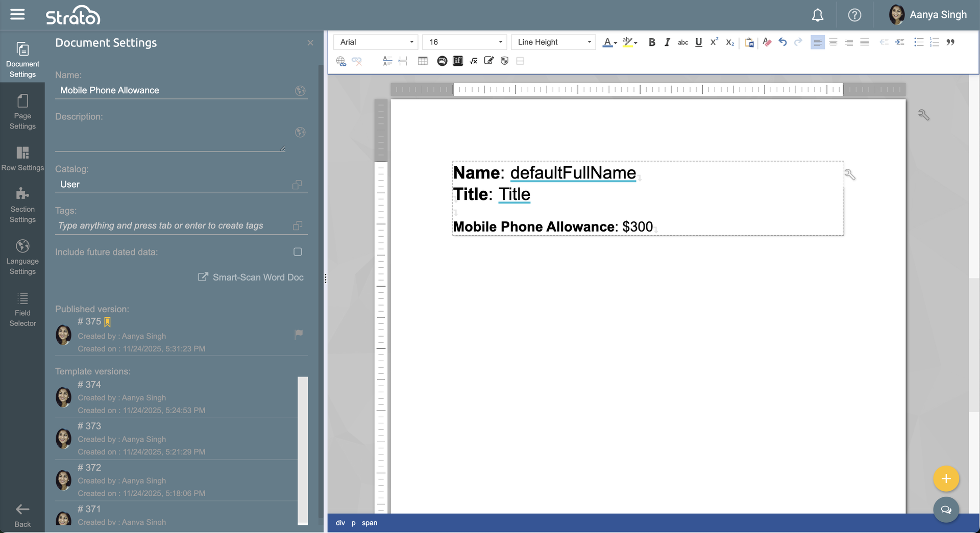The width and height of the screenshot is (980, 533).
Task: Expand the font size 16 dropdown
Action: pos(464,42)
